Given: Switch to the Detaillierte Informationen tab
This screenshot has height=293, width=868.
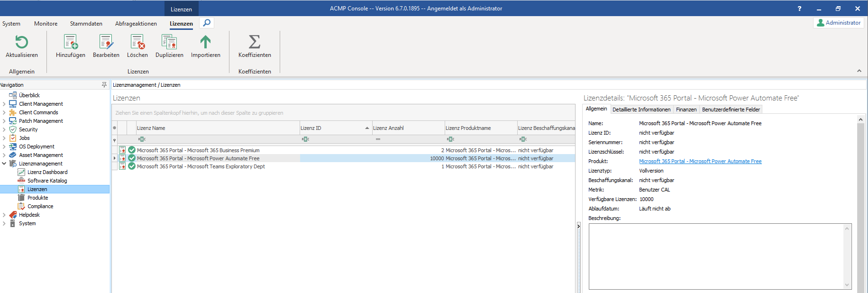Looking at the screenshot, I should point(641,110).
